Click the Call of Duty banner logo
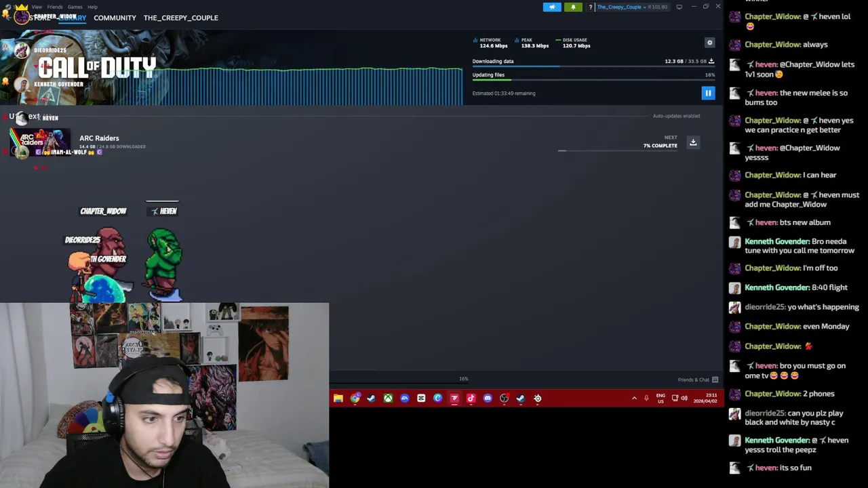This screenshot has height=488, width=868. click(97, 68)
